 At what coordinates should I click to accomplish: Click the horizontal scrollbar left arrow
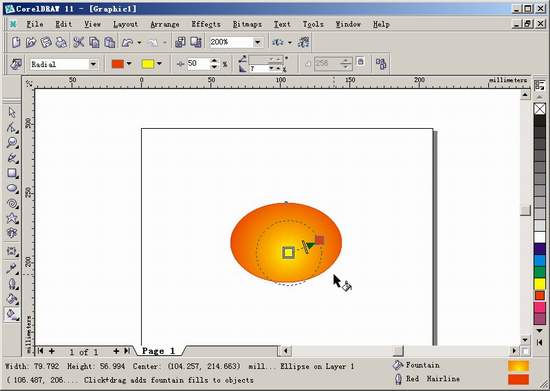[286, 351]
